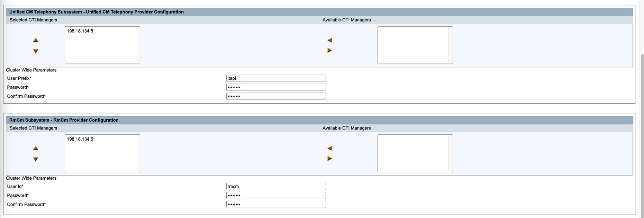Click the down arrow in RmCm Subsystem section
Viewport: 644px width, 218px height.
pos(36,159)
